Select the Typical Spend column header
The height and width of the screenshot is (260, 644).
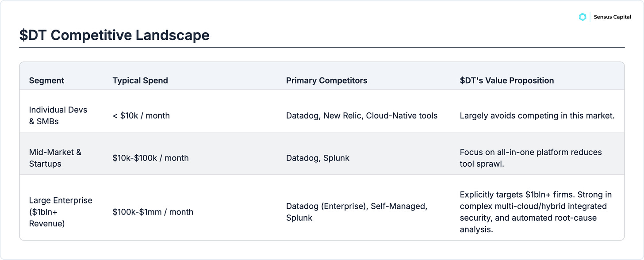tap(140, 80)
